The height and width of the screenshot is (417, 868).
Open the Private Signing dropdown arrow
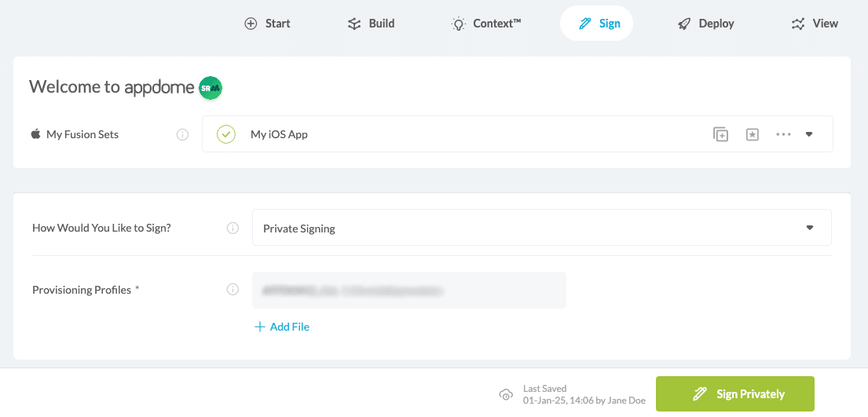[x=810, y=228]
